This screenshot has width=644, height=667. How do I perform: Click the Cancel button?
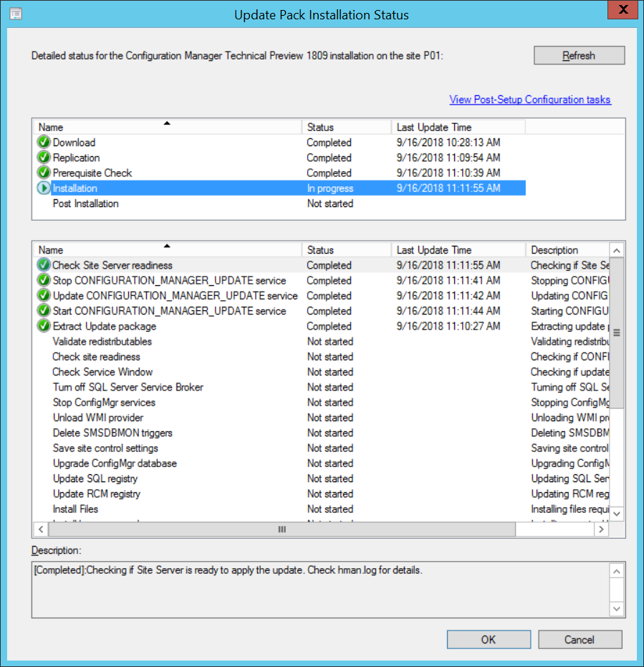point(580,639)
